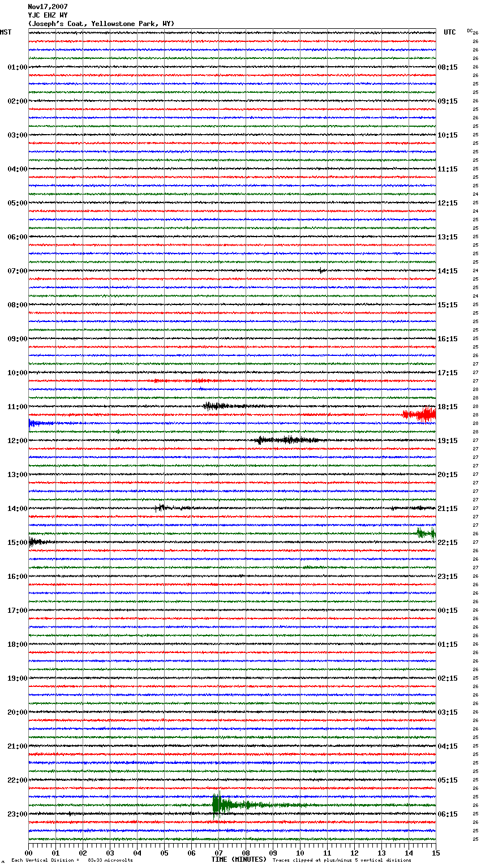Click the "20:15" UTC time label
The width and height of the screenshot is (481, 868).
448,475
